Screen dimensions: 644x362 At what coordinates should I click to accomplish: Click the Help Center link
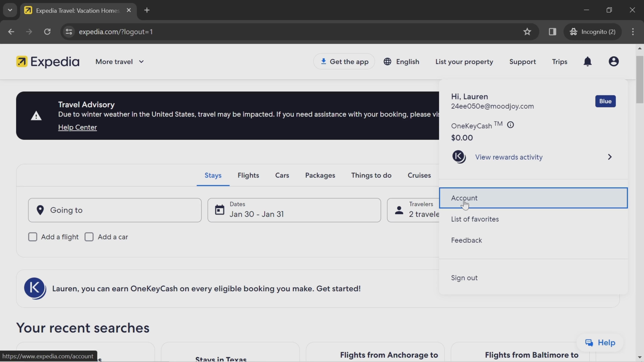(x=77, y=127)
